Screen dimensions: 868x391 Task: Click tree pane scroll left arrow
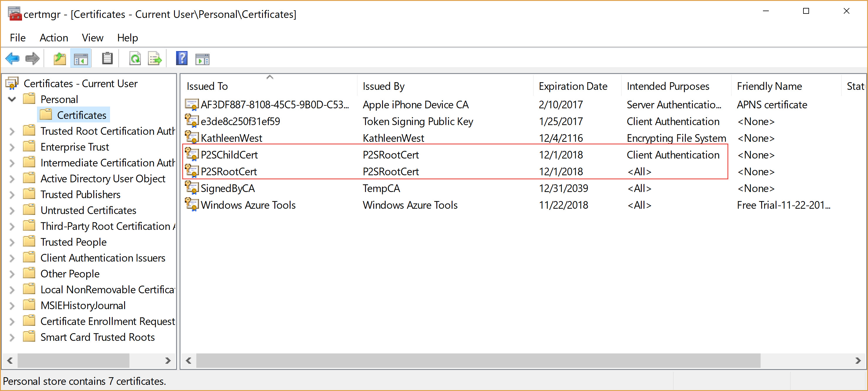[10, 360]
